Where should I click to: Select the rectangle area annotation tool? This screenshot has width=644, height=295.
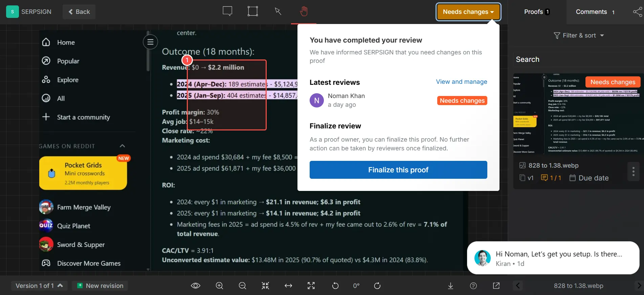coord(252,11)
